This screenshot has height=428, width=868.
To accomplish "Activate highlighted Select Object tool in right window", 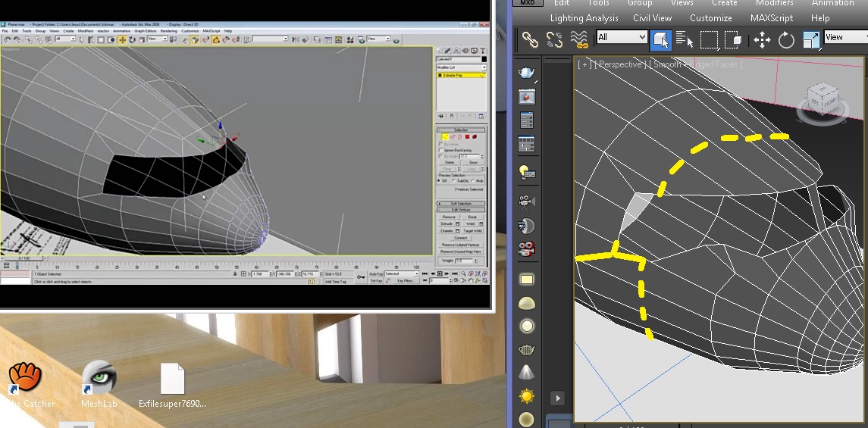I will point(660,40).
